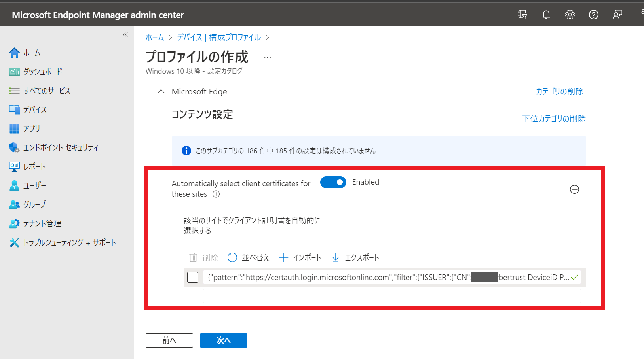
Task: Click the Apps grid icon
Action: [14, 128]
